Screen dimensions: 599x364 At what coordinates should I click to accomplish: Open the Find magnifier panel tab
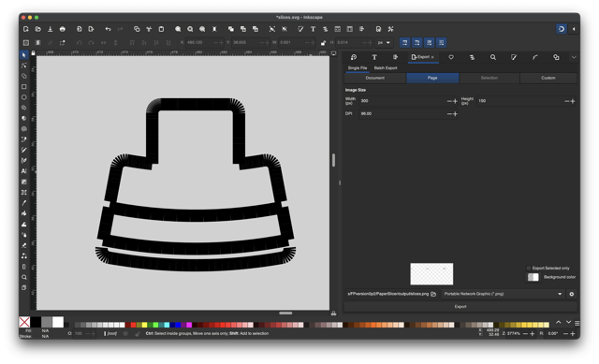click(493, 57)
